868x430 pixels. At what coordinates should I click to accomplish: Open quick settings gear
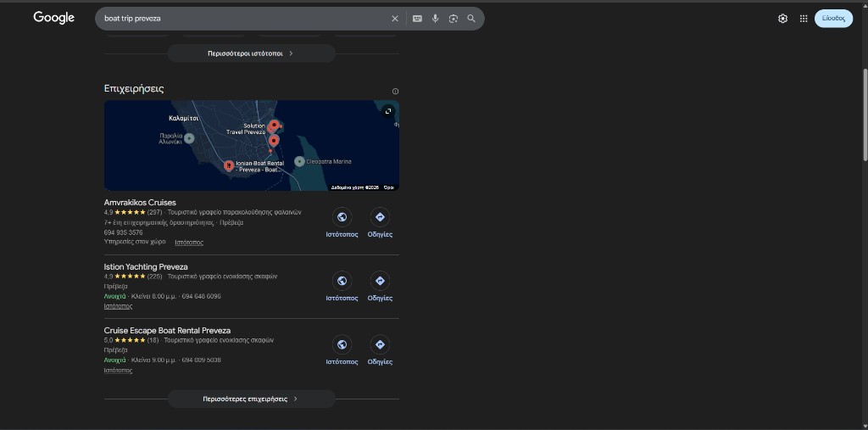(x=782, y=19)
